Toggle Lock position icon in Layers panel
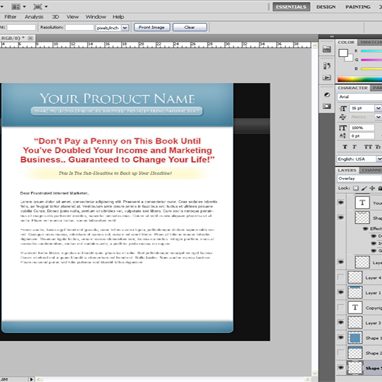The width and height of the screenshot is (382, 382). pyautogui.click(x=372, y=188)
